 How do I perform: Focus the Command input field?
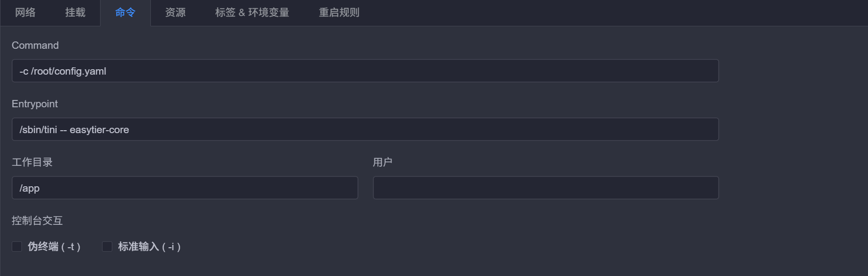click(x=365, y=71)
